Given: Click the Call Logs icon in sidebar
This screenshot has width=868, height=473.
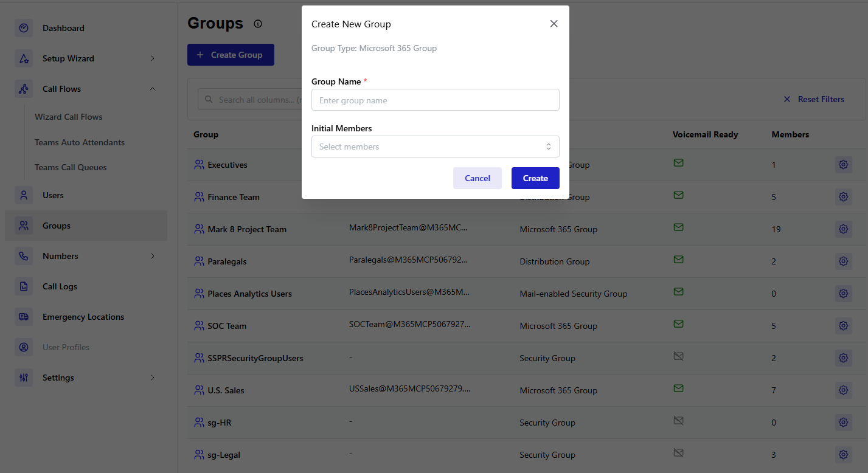Looking at the screenshot, I should point(24,286).
